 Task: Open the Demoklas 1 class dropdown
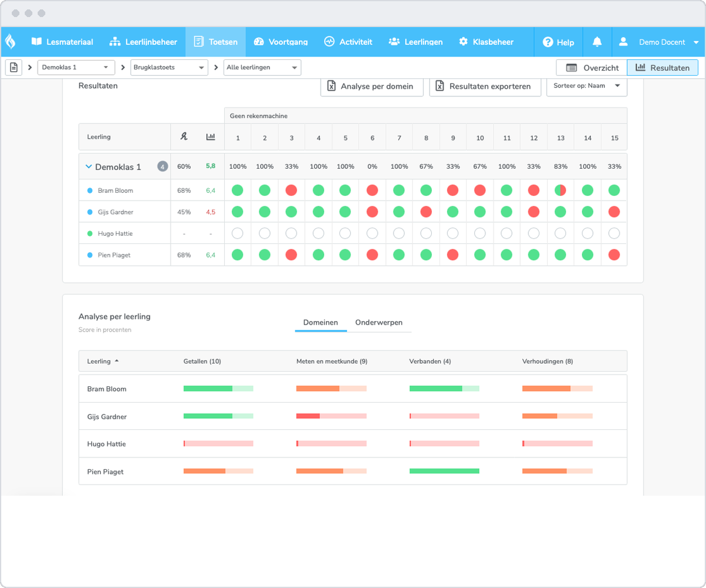(x=76, y=68)
